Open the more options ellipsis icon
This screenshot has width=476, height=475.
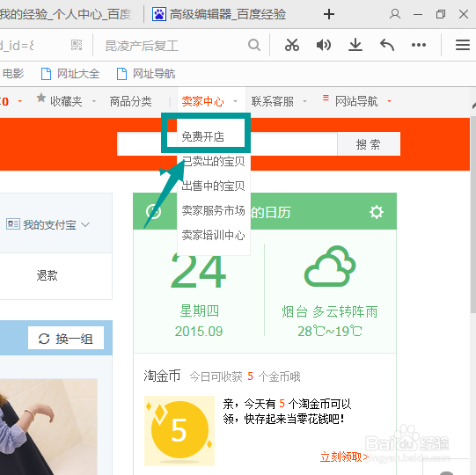[x=419, y=45]
